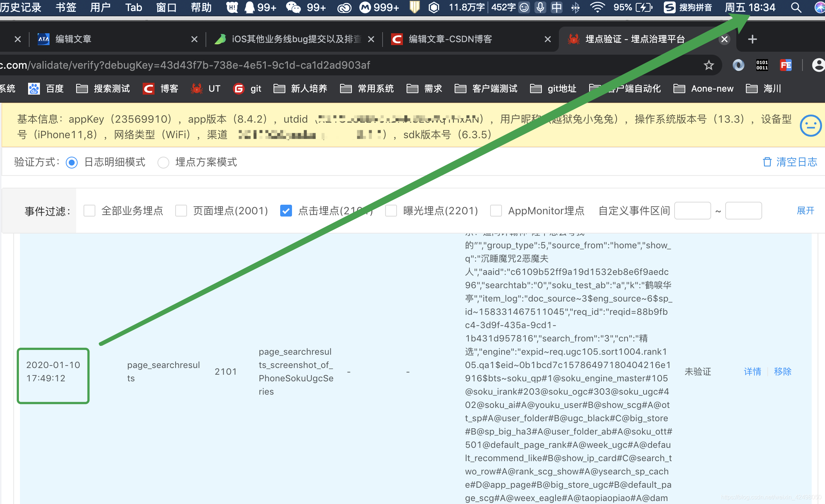Open a new browser tab with plus
Image resolution: width=825 pixels, height=504 pixels.
pos(752,39)
